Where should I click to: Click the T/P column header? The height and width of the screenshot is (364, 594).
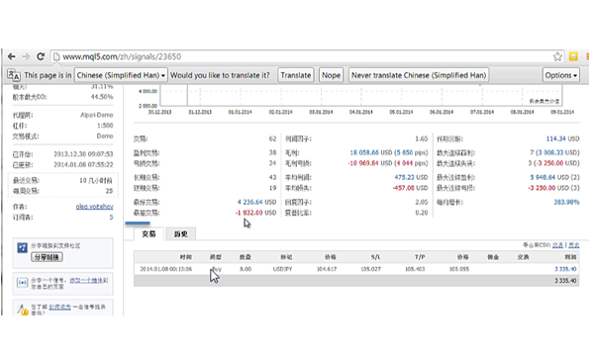420,257
